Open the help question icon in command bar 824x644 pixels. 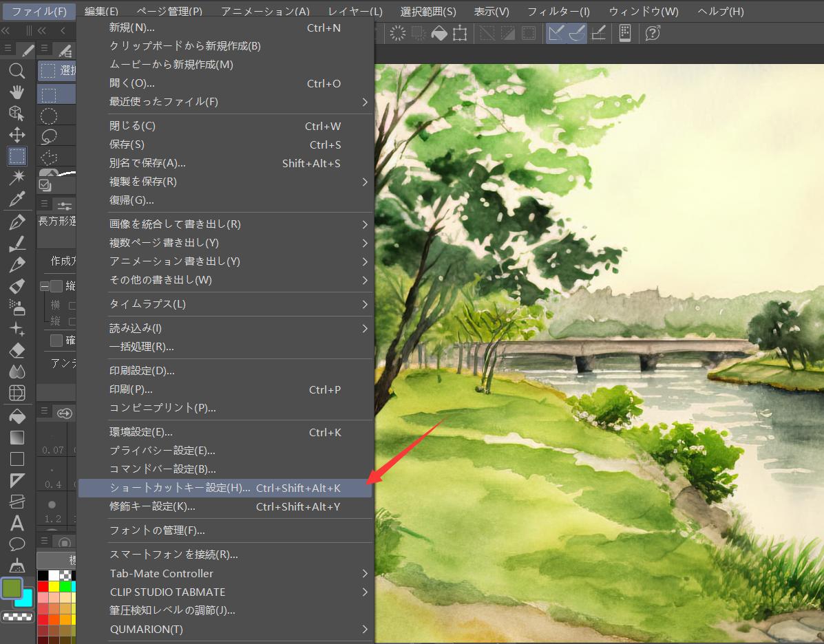652,34
